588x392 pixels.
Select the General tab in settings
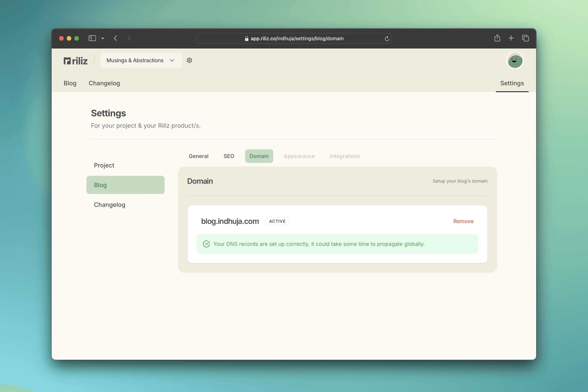[198, 156]
